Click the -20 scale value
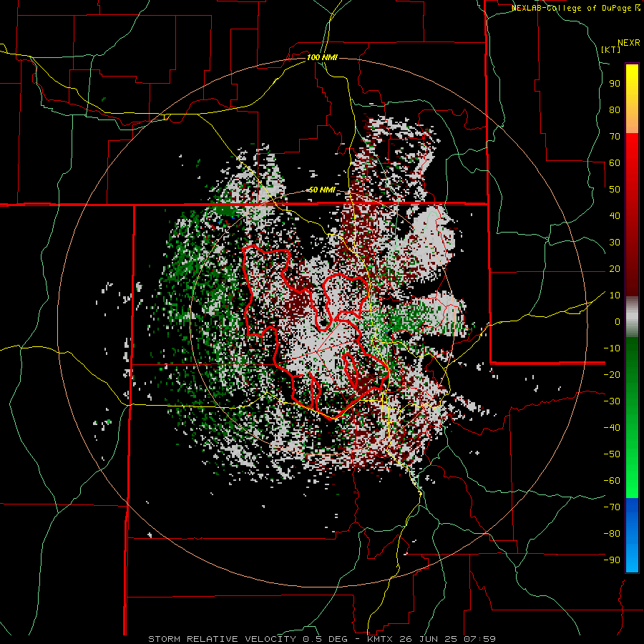 click(x=612, y=374)
